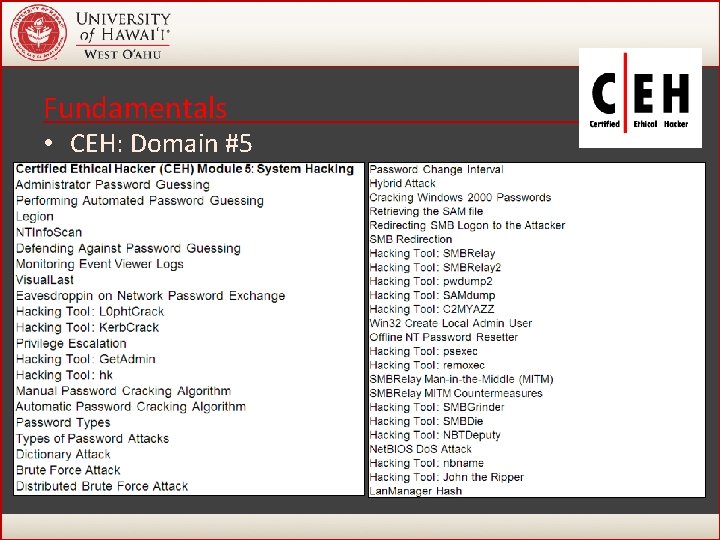
Task: Click 'Administrator Password Guessing' line
Action: (112, 185)
